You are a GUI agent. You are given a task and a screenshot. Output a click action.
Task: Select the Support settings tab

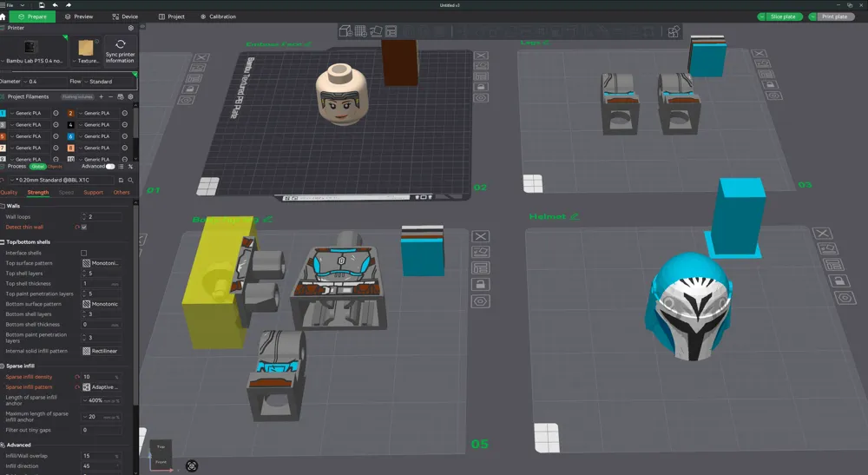click(x=94, y=193)
